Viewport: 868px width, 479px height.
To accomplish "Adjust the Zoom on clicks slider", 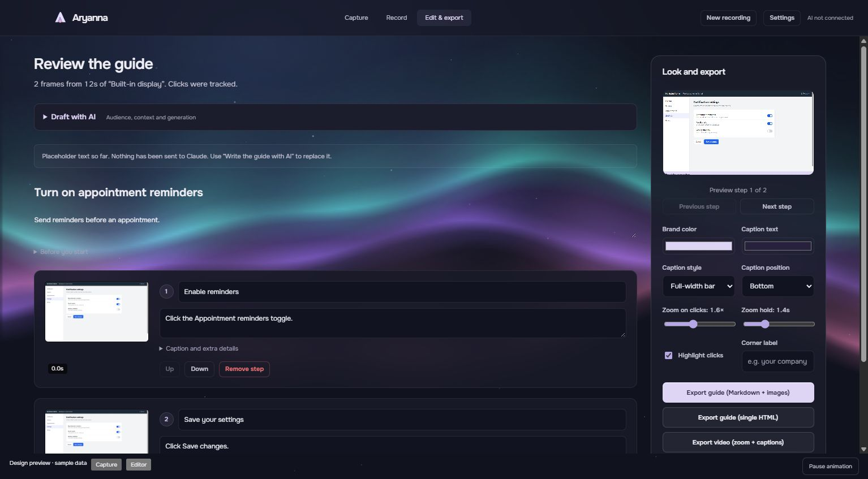I will point(699,324).
